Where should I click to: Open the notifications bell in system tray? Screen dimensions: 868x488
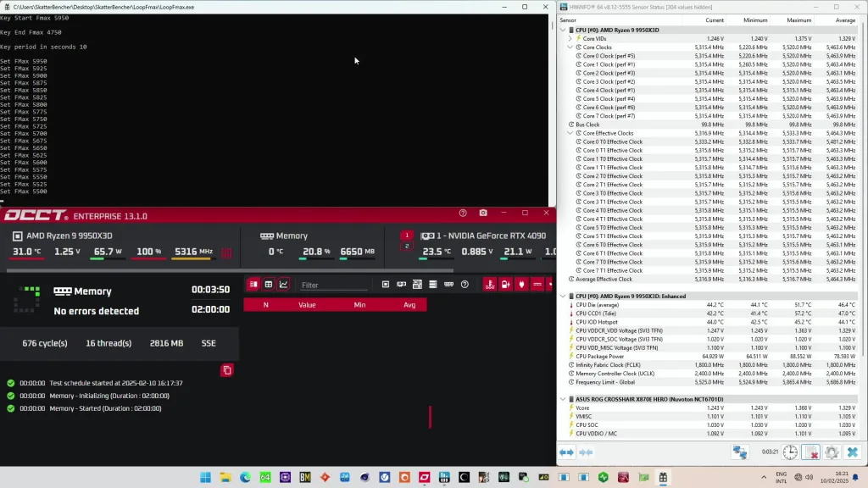point(856,477)
